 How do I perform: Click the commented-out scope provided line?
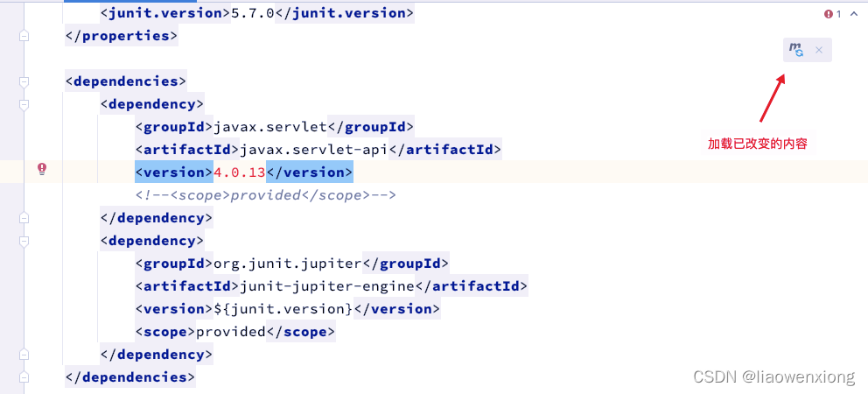(x=266, y=195)
